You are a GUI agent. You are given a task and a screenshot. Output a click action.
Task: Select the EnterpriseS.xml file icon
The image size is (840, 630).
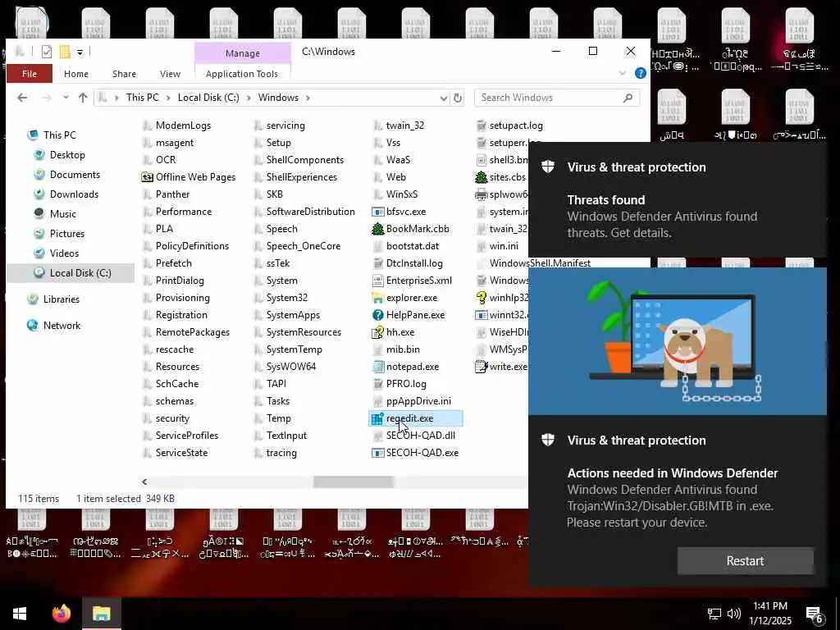[377, 281]
